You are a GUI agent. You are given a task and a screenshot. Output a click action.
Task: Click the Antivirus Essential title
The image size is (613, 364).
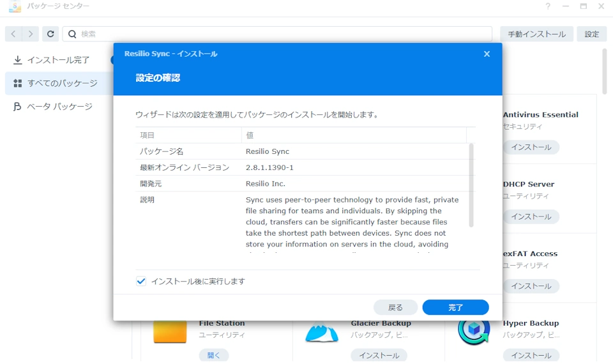coord(541,114)
